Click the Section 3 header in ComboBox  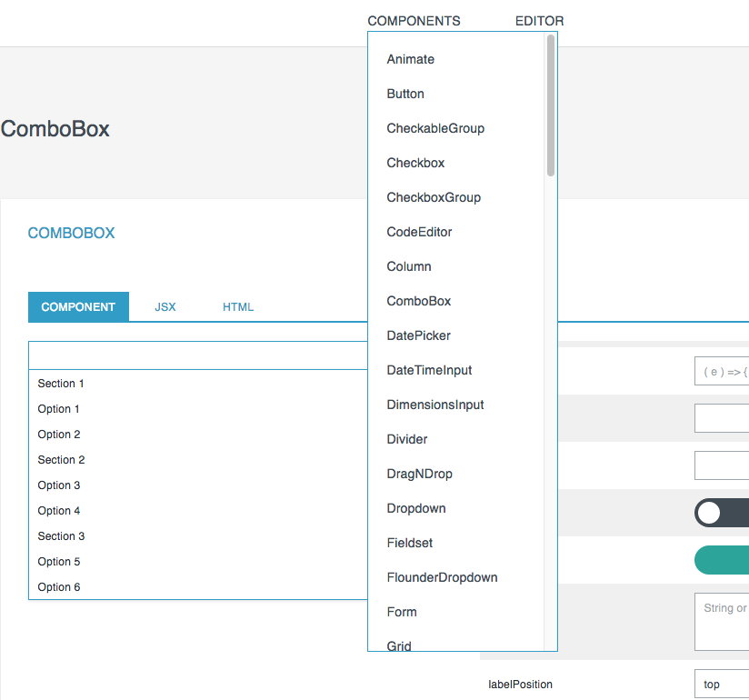[x=198, y=536]
